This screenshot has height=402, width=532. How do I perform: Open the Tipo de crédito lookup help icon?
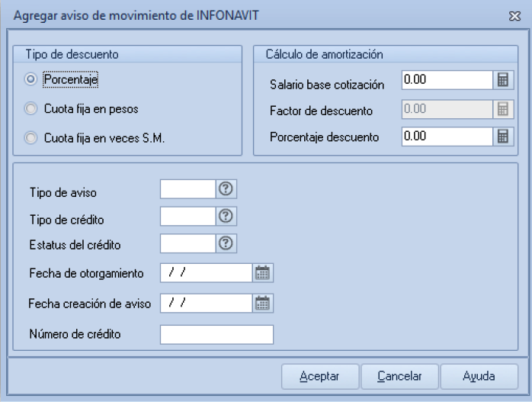pyautogui.click(x=226, y=216)
